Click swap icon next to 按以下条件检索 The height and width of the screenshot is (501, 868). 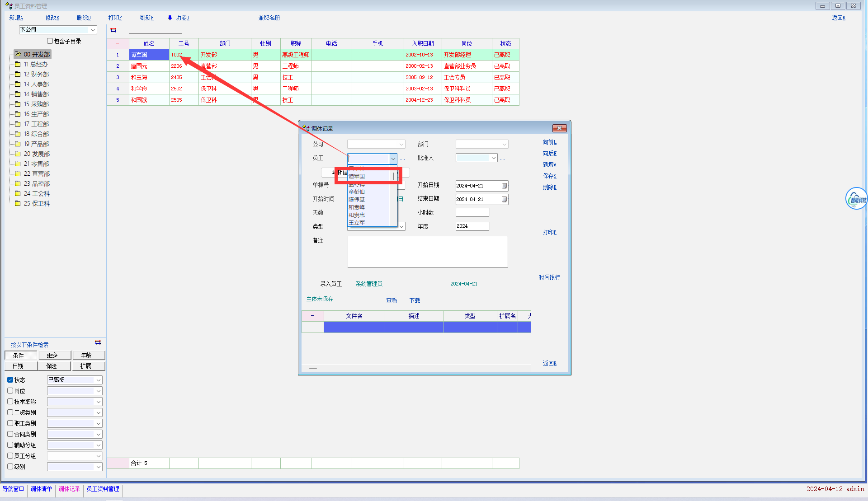click(x=98, y=342)
